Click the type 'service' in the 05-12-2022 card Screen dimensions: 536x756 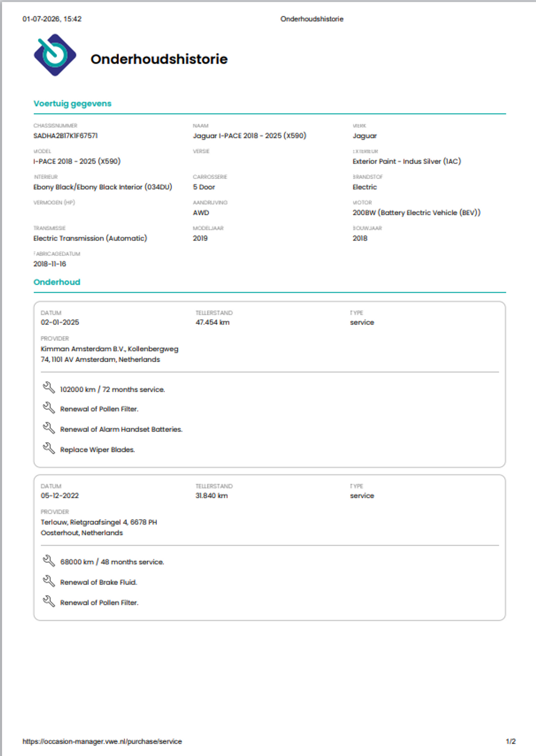coord(362,496)
